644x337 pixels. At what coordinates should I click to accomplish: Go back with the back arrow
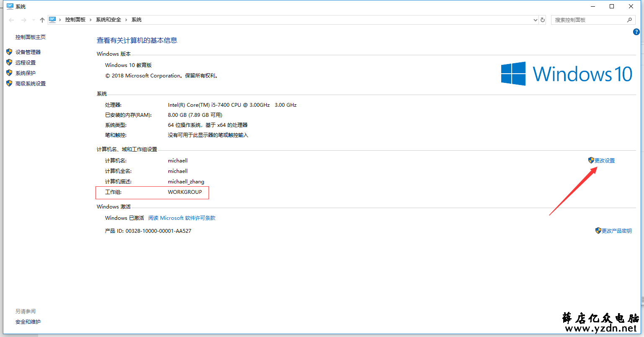(12, 20)
